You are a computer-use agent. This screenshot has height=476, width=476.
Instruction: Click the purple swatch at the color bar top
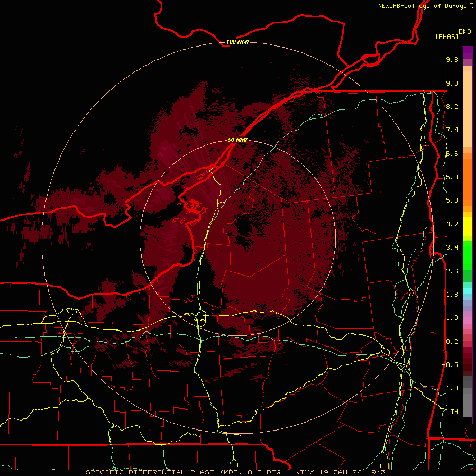tap(467, 53)
